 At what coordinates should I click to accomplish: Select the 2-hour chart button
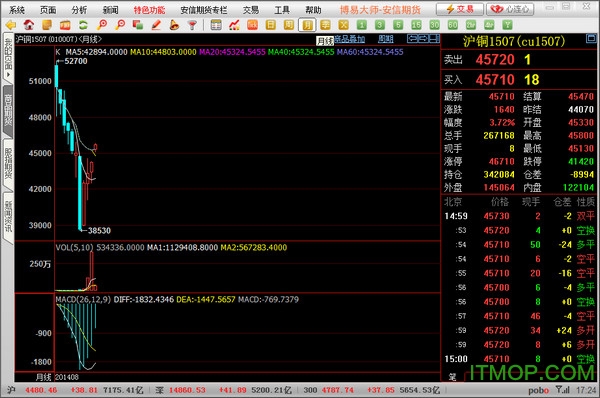(471, 25)
